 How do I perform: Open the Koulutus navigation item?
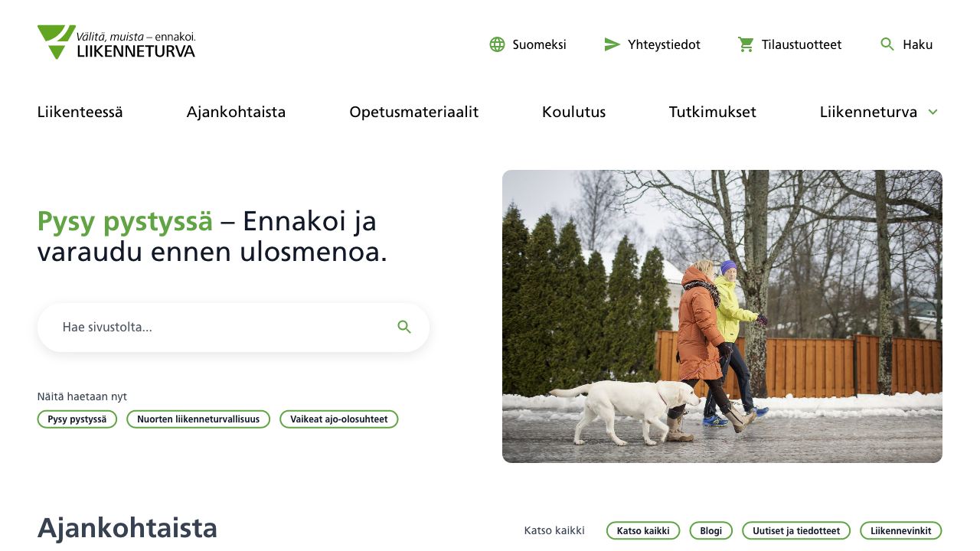[x=573, y=112]
